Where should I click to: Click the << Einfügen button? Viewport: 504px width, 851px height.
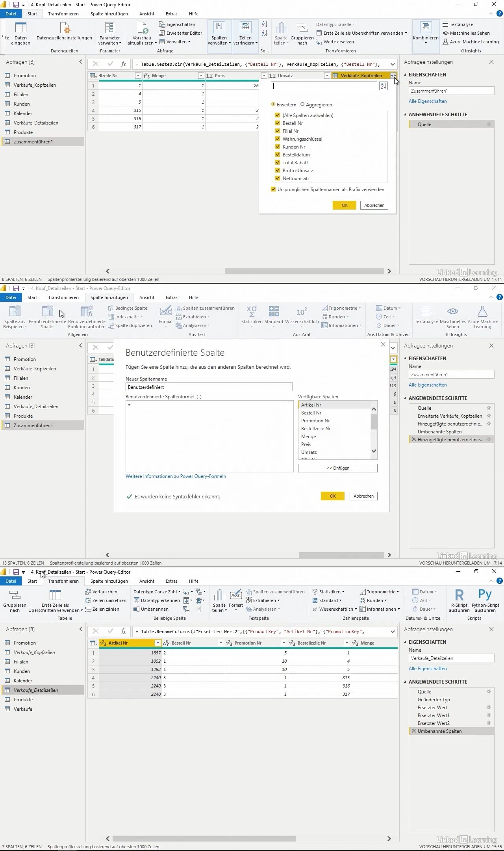tap(337, 468)
